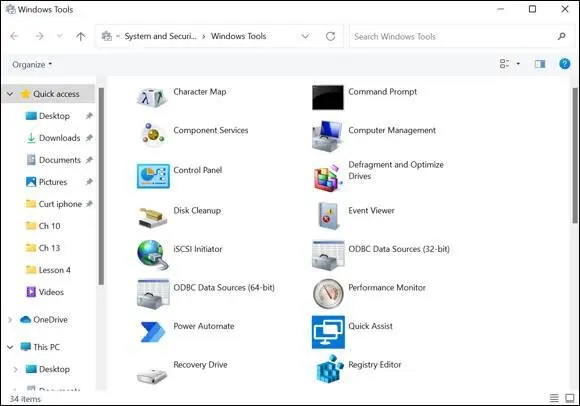Click the address bar location icon
Screen dimensions: 580x406
click(107, 36)
